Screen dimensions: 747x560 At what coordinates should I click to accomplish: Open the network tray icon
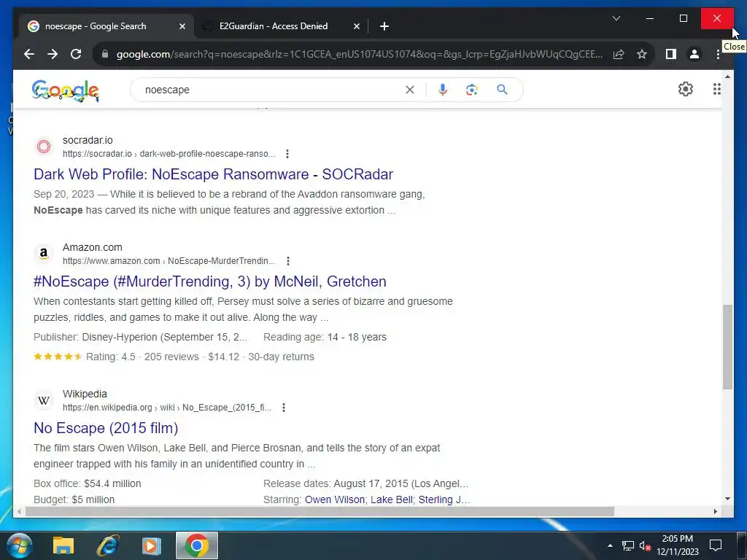[628, 545]
